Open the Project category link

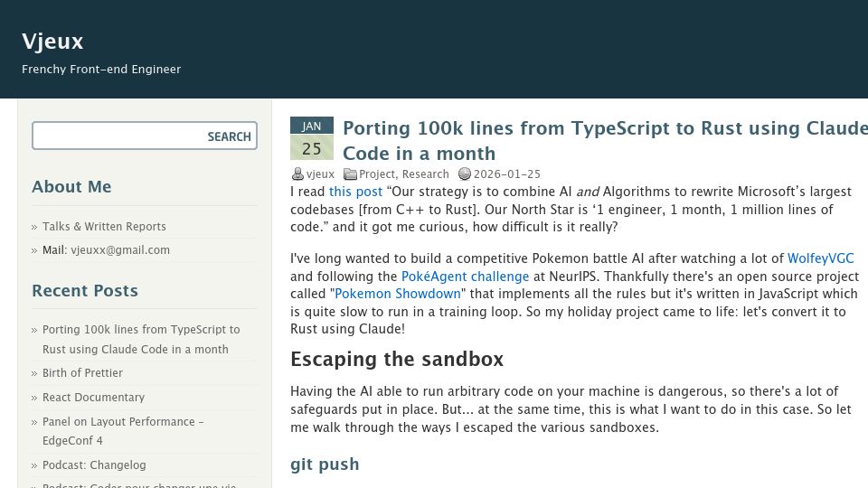click(x=377, y=174)
